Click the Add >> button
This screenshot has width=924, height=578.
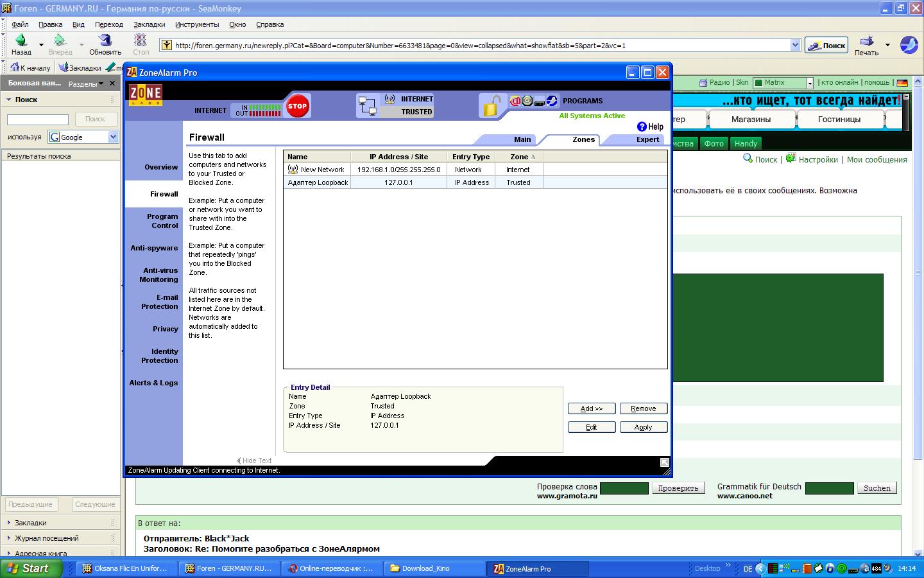pos(592,408)
